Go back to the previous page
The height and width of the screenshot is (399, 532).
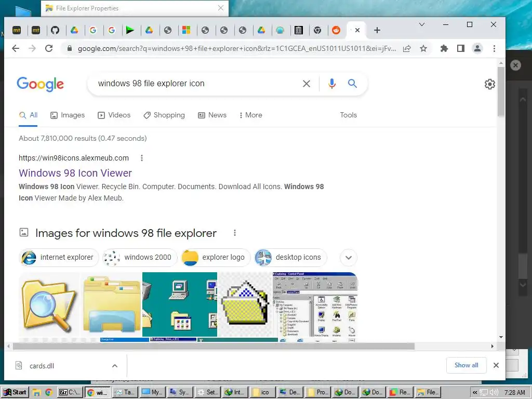[16, 48]
